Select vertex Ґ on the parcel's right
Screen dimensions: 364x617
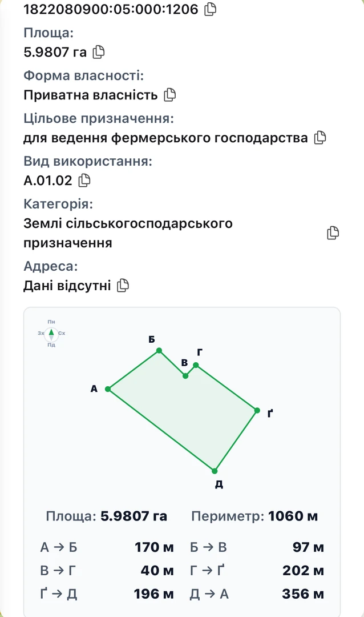click(x=257, y=410)
